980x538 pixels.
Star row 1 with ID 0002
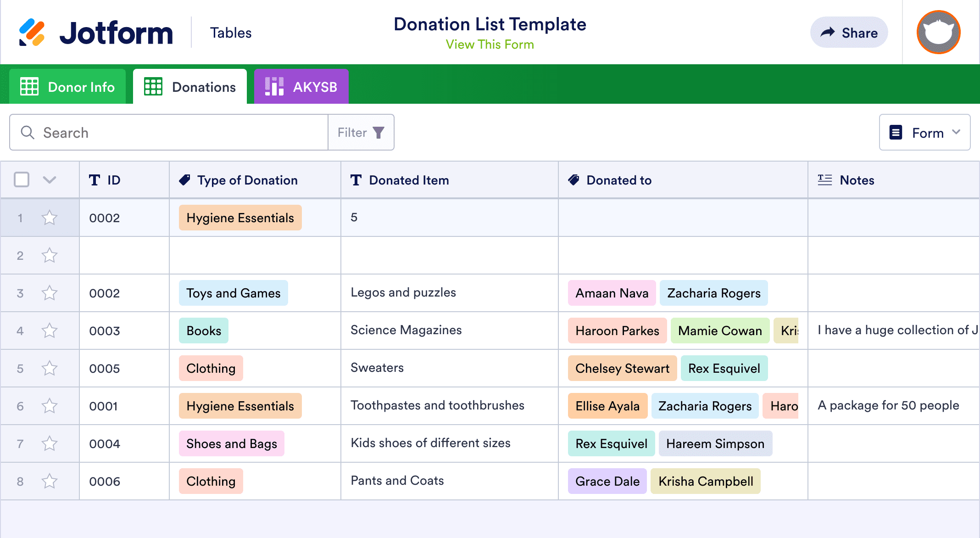click(50, 218)
